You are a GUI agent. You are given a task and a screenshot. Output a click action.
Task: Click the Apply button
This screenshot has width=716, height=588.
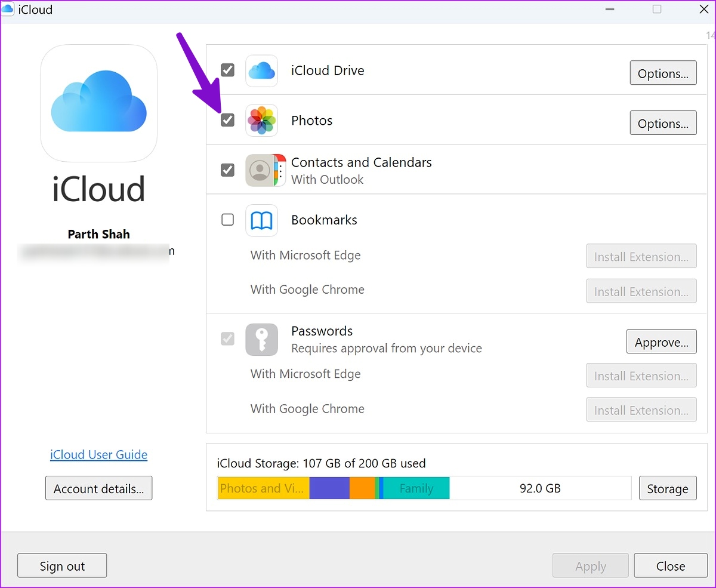[591, 565]
